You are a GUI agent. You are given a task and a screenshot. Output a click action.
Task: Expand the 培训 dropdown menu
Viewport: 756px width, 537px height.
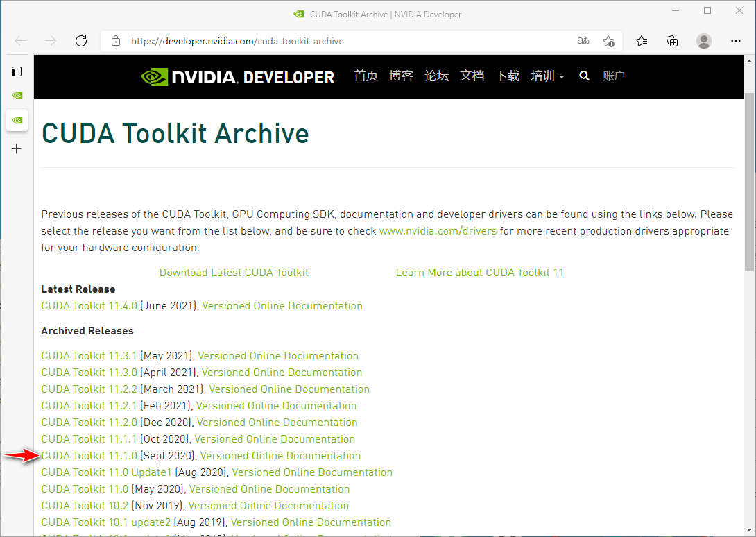pyautogui.click(x=547, y=76)
